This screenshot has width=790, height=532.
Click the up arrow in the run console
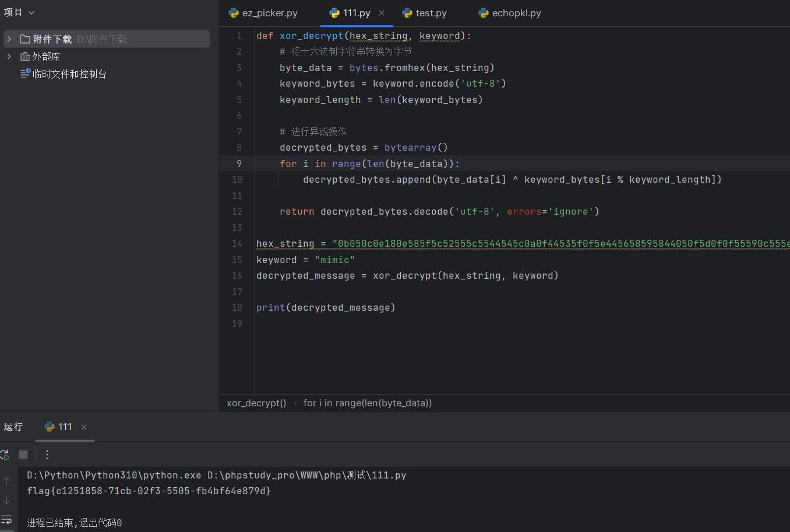[6, 481]
